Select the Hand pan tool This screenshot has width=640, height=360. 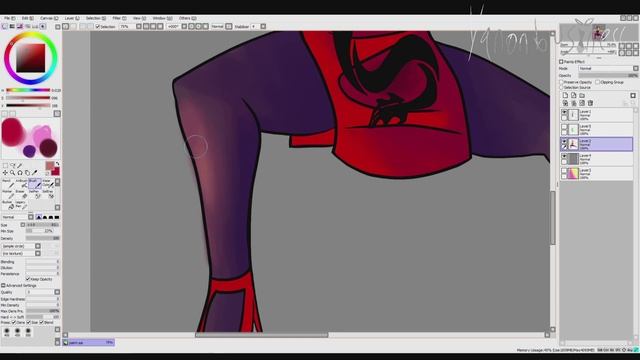pos(27,173)
